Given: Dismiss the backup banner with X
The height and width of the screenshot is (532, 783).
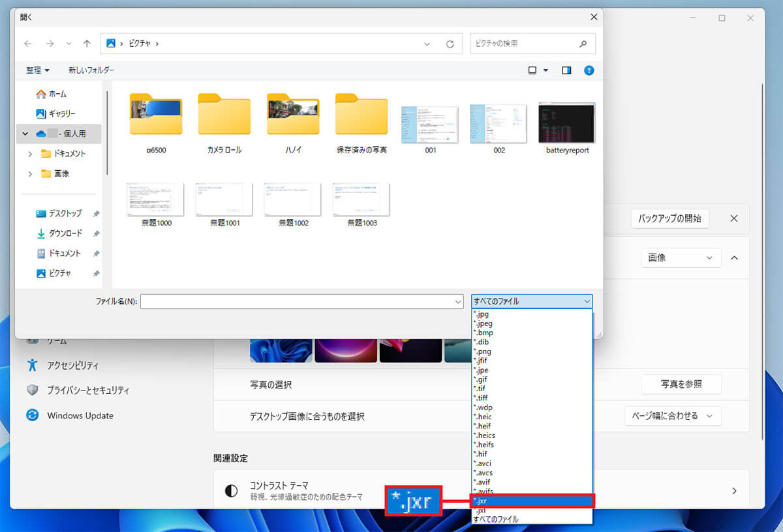Looking at the screenshot, I should coord(734,218).
